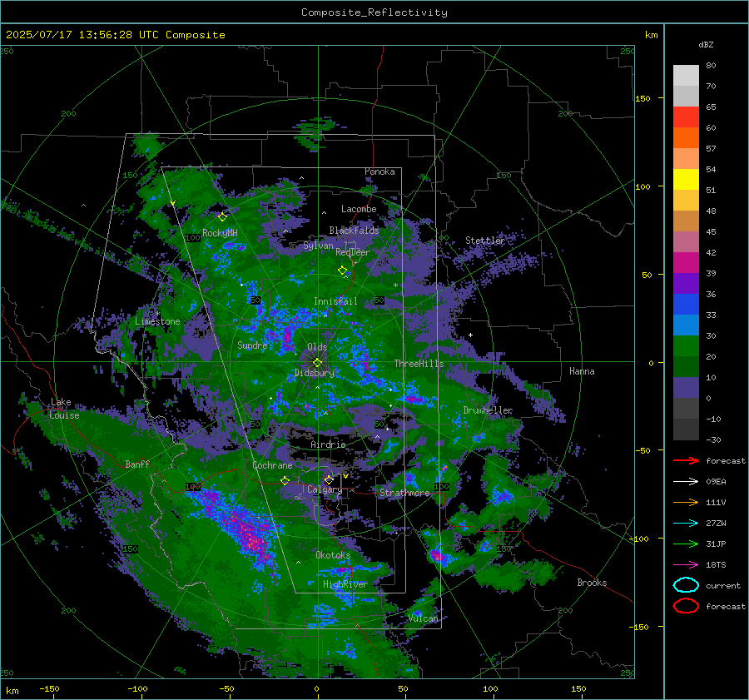749x700 pixels.
Task: Click the red forecast arrow in legend
Action: tap(686, 460)
